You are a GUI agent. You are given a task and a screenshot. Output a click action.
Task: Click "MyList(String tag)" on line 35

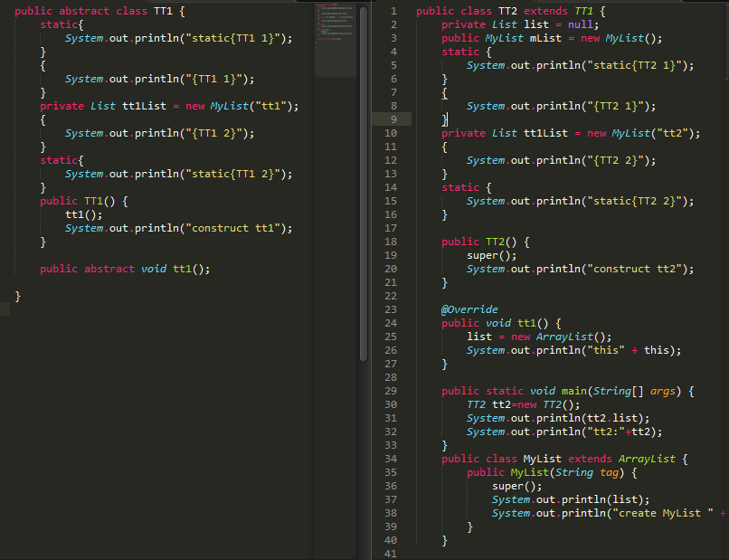pyautogui.click(x=568, y=472)
